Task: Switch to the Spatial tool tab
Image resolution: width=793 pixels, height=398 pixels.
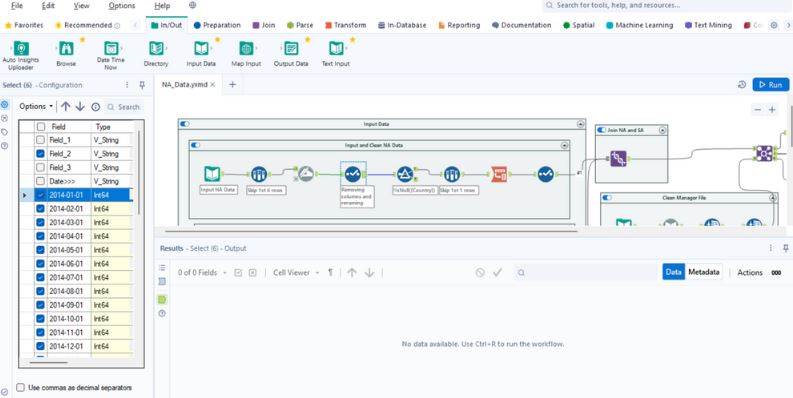Action: (579, 25)
